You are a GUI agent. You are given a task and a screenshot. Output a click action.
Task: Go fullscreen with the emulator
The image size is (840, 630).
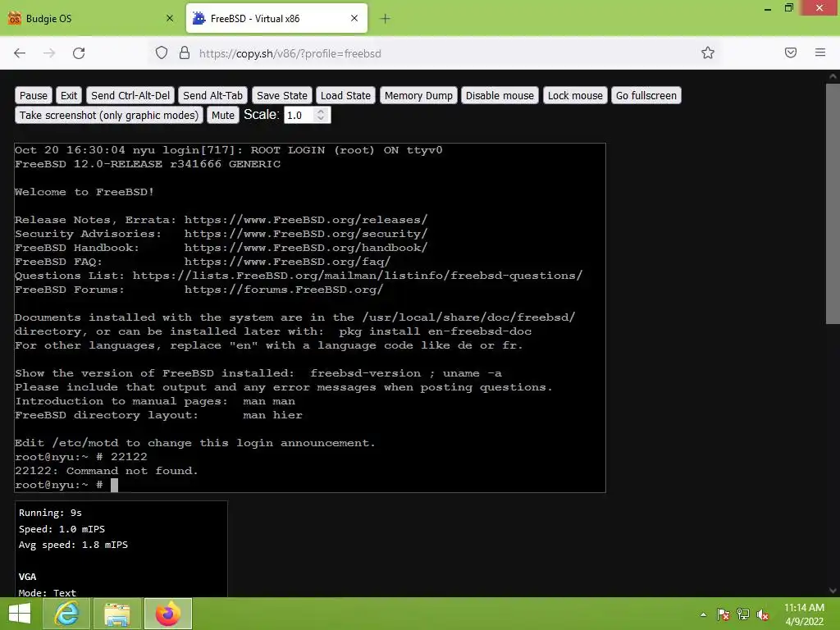[x=646, y=95]
